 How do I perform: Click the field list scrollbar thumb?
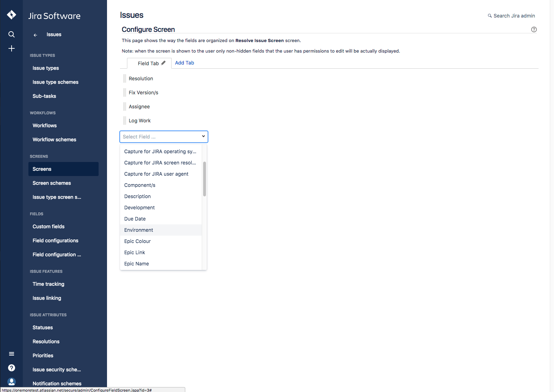(204, 179)
